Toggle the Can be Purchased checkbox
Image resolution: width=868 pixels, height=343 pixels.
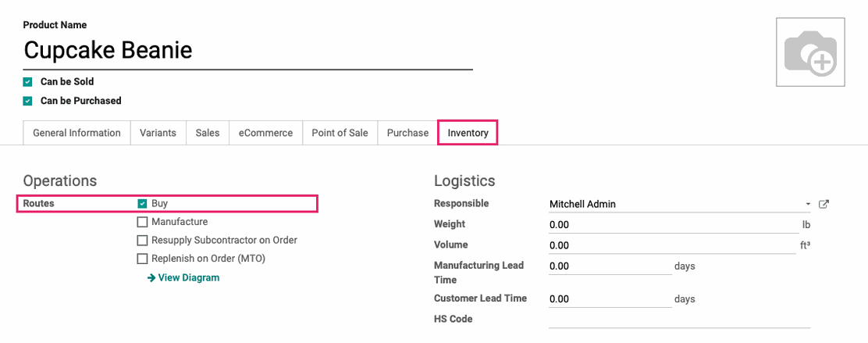(x=27, y=101)
